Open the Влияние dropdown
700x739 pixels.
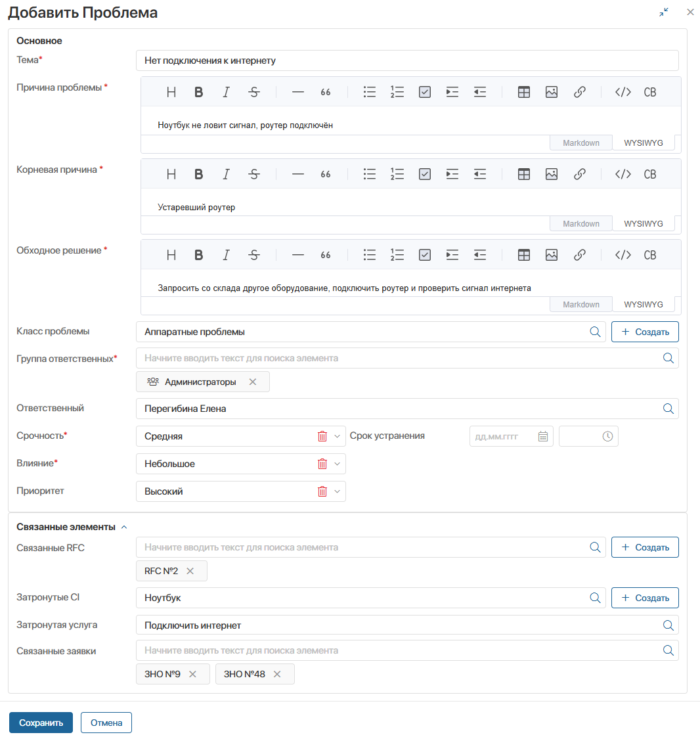tap(338, 464)
